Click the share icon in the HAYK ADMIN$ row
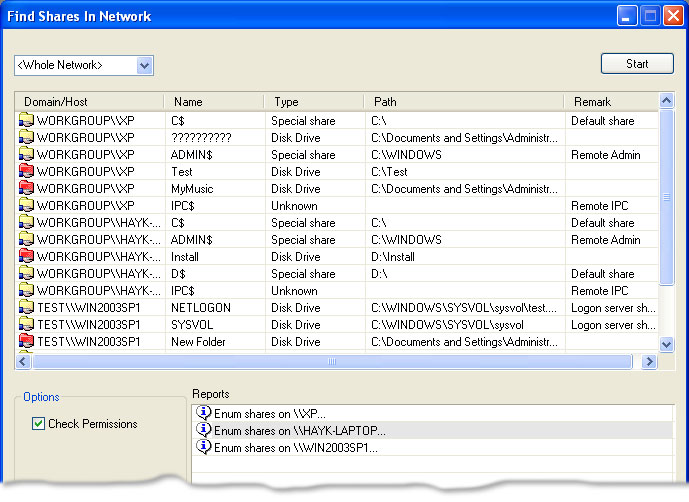This screenshot has width=689, height=502. (x=26, y=239)
